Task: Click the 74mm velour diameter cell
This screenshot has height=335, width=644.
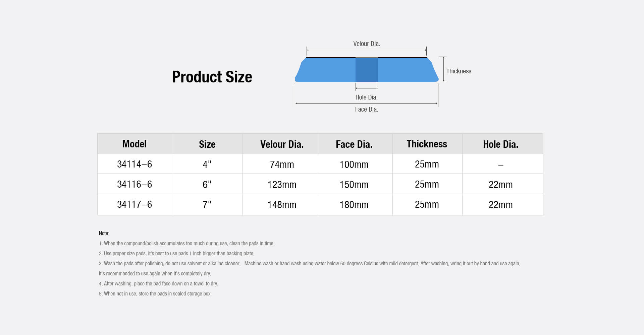Action: click(x=282, y=164)
